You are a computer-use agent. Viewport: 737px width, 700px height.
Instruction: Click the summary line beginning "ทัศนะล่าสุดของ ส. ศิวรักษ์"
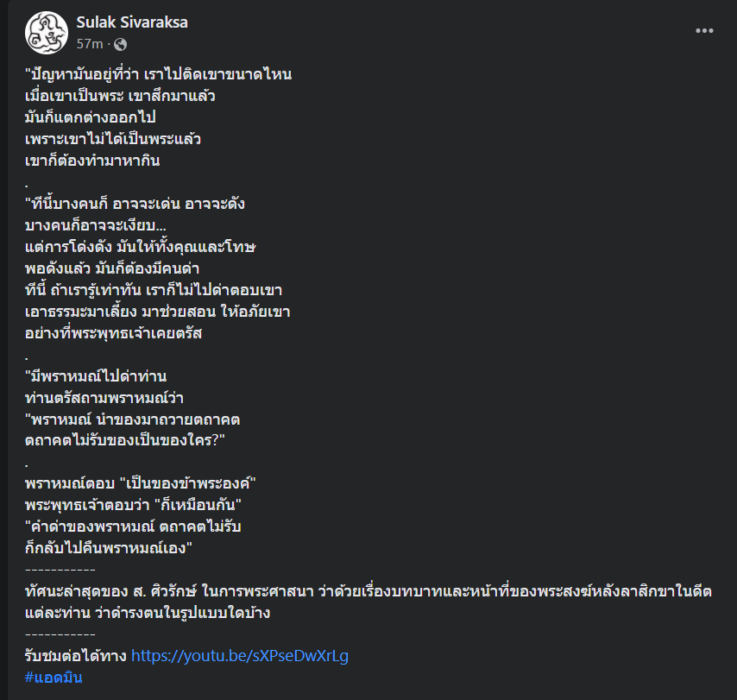click(x=368, y=591)
